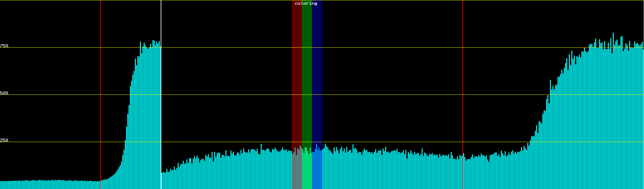Click the low flat bars before left red marker
The image size is (644, 189).
click(x=50, y=185)
